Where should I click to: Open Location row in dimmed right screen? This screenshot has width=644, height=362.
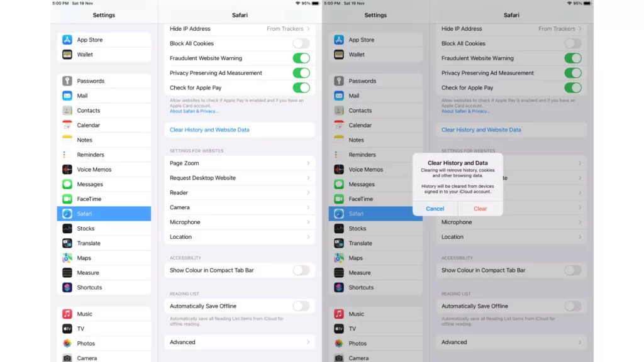(511, 237)
